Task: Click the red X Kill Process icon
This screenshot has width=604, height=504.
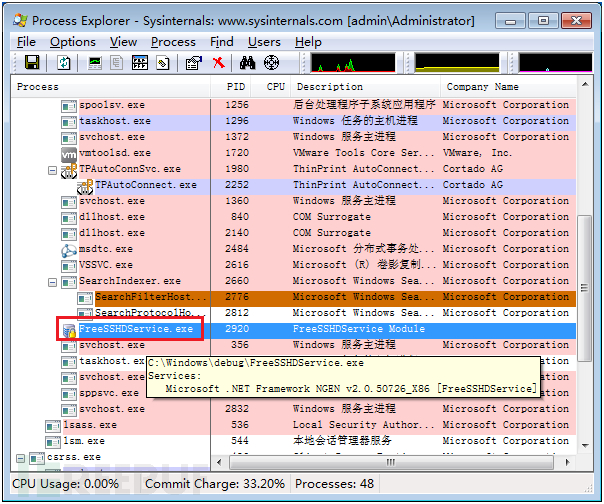Action: [x=218, y=62]
